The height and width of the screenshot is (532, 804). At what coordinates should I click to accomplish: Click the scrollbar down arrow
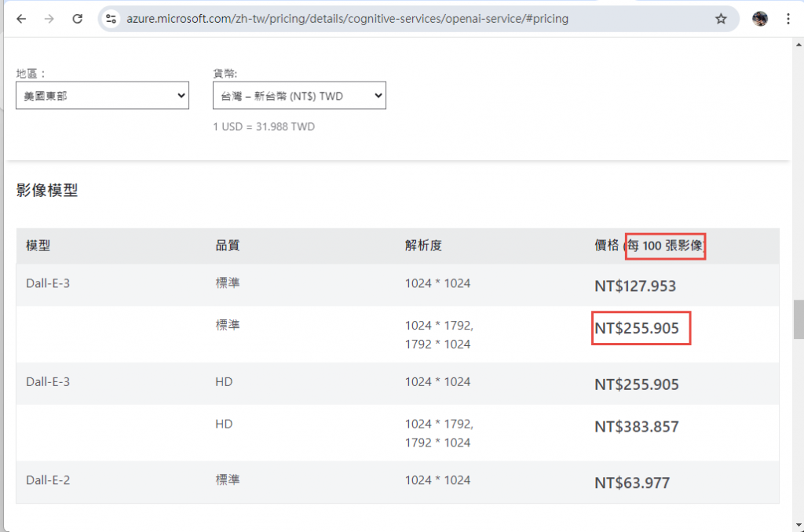tap(799, 526)
